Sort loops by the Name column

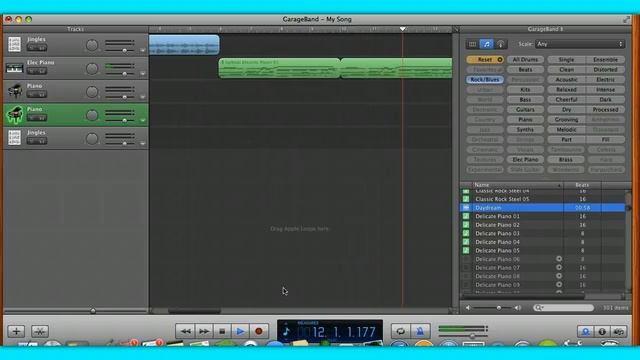tap(518, 185)
